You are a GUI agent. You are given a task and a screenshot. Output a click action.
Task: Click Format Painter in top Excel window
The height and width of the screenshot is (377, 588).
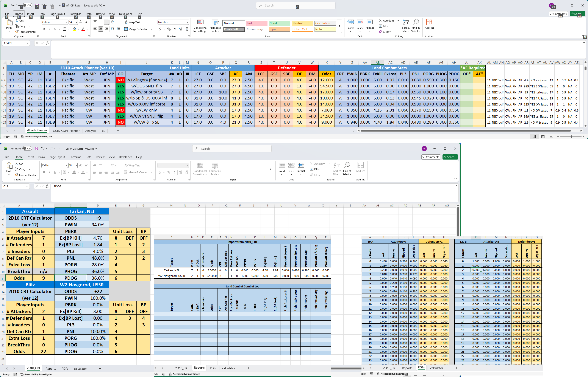tap(25, 32)
